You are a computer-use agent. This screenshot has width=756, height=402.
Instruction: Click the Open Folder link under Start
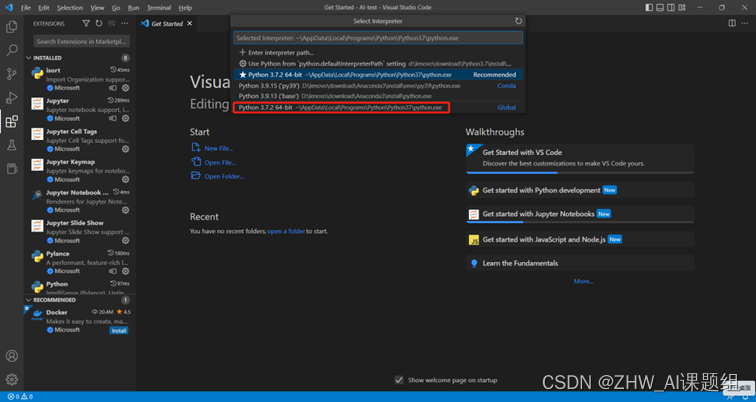[x=224, y=176]
